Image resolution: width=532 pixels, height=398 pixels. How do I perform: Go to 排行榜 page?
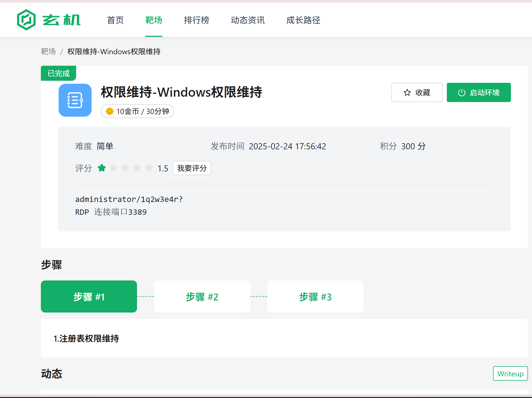(197, 20)
